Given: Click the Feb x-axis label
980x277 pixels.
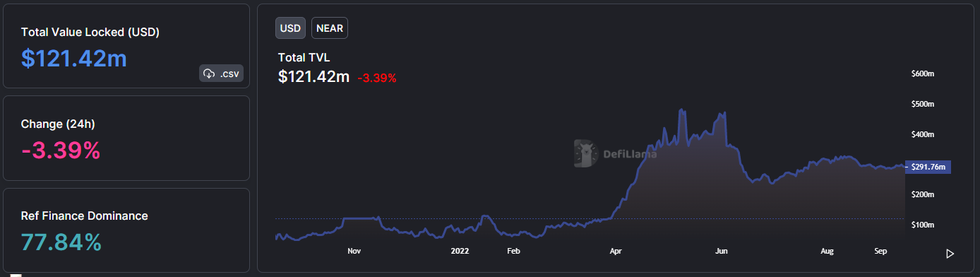Looking at the screenshot, I should tap(513, 251).
